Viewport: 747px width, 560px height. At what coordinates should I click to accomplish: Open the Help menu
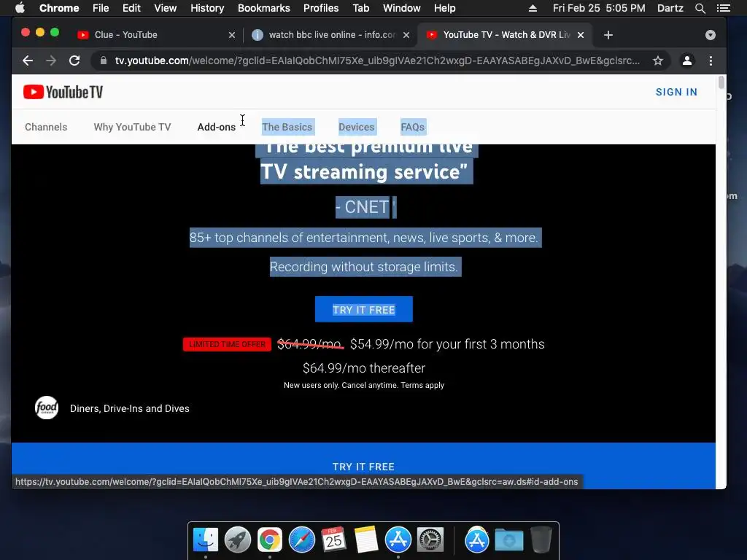[444, 8]
